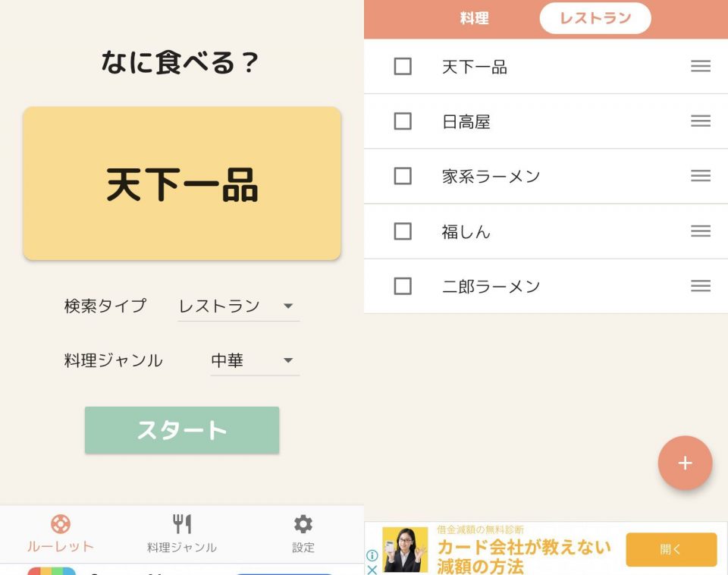Click the drag handle beside 福しん
728x575 pixels.
[x=699, y=231]
